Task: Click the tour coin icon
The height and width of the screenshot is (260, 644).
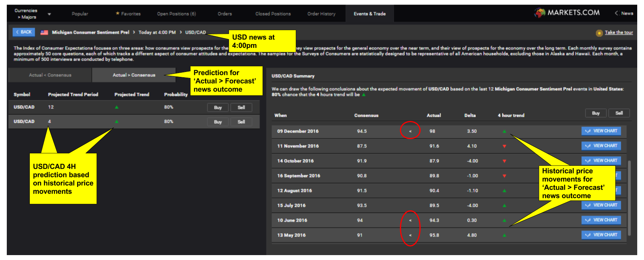Action: 599,33
